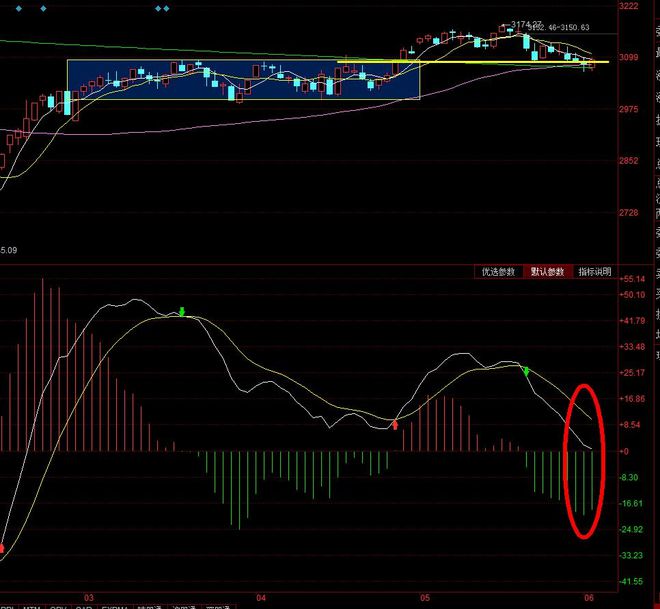This screenshot has height=609, width=660.
Task: Click the second blue diamond event marker
Action: [x=43, y=8]
